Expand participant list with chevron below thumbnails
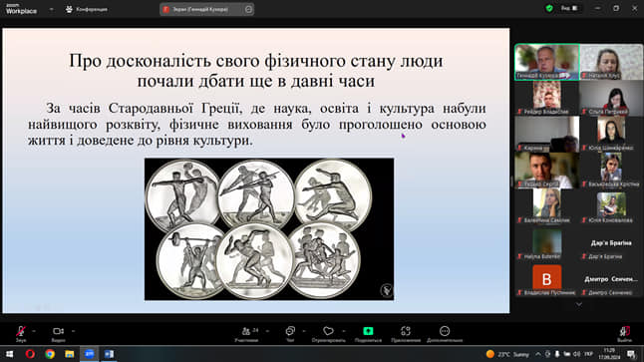The image size is (644, 362). coord(578,304)
